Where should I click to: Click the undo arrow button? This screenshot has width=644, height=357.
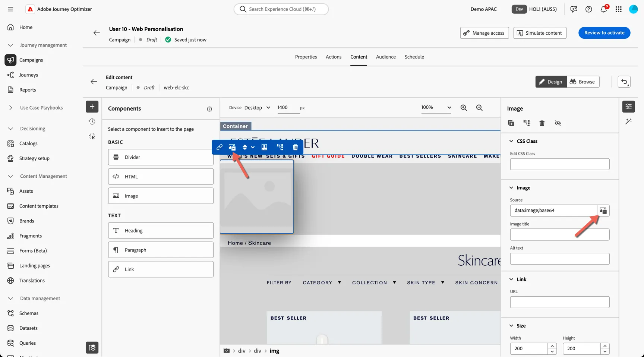tap(624, 82)
